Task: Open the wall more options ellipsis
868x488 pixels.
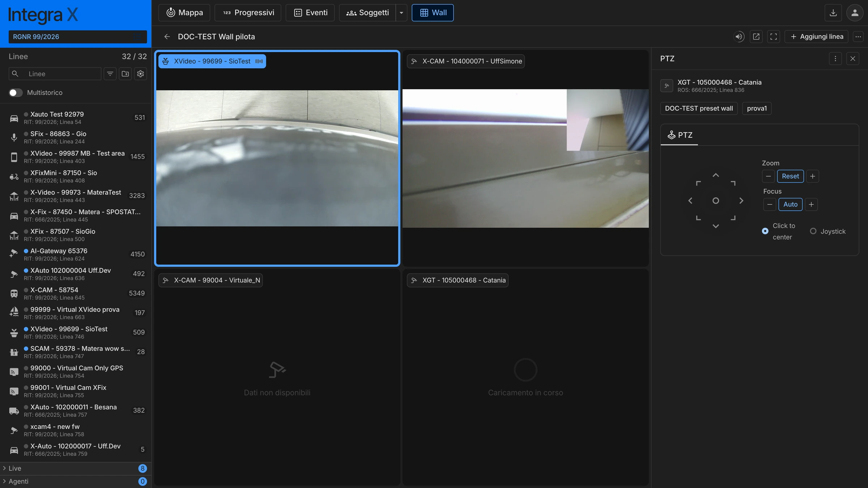Action: (858, 37)
